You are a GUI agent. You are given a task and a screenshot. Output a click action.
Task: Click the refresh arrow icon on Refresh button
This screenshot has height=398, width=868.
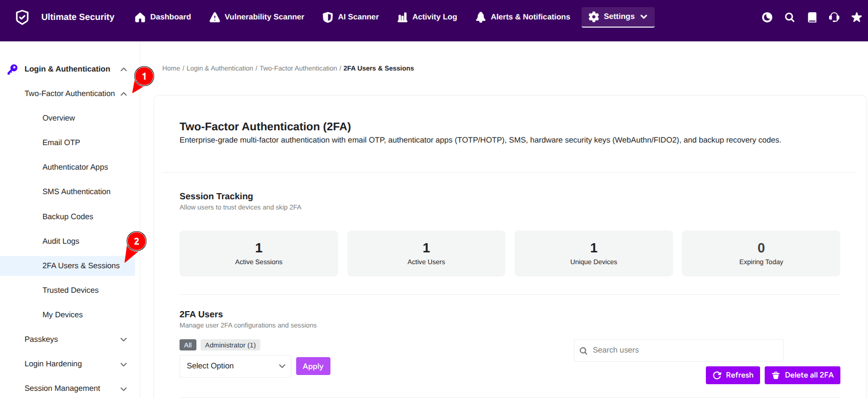point(717,376)
